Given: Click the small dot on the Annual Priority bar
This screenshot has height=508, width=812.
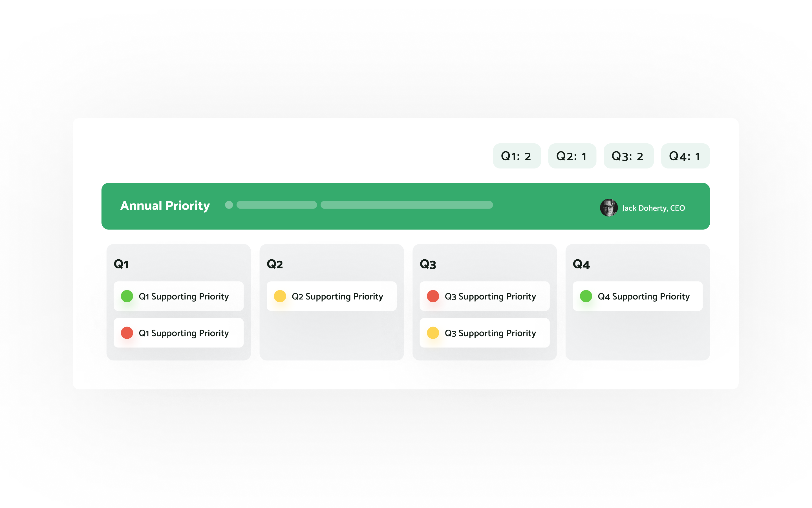Looking at the screenshot, I should [229, 205].
